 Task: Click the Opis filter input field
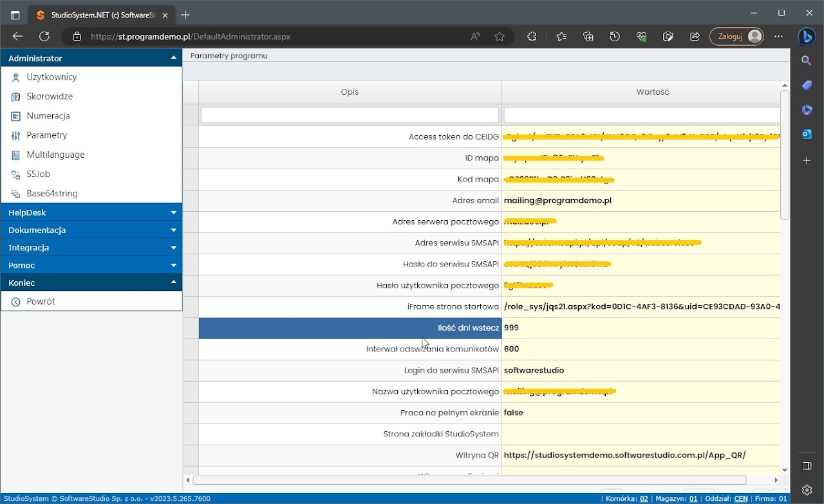point(350,115)
